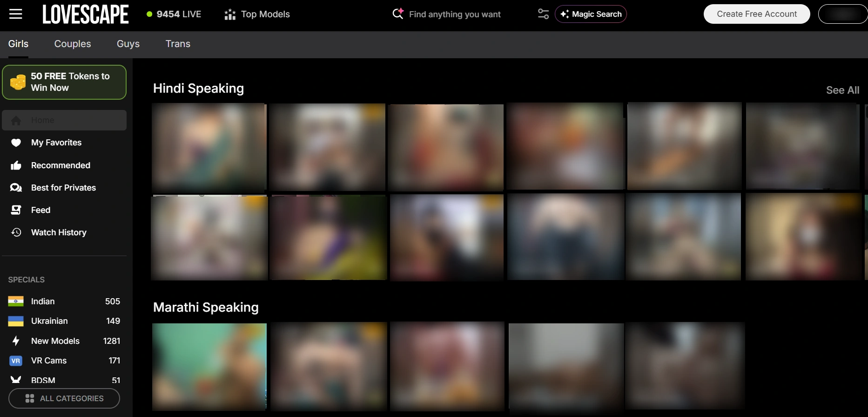Click the New Models count 1281
The image size is (868, 417).
coord(112,341)
